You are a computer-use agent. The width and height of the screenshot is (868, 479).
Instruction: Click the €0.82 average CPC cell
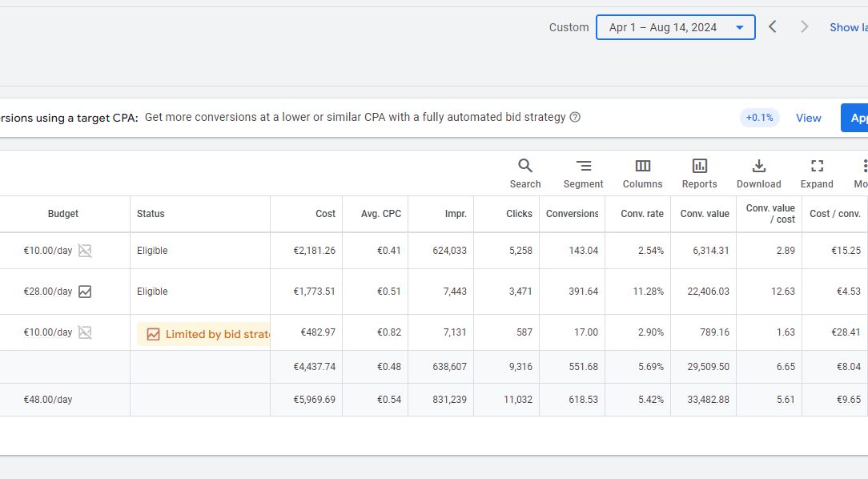(388, 332)
